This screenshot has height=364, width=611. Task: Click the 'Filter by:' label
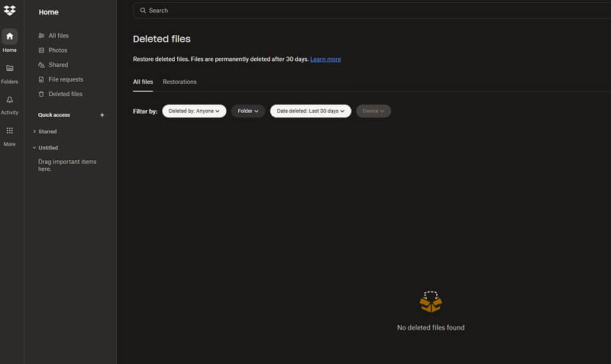[x=145, y=111]
